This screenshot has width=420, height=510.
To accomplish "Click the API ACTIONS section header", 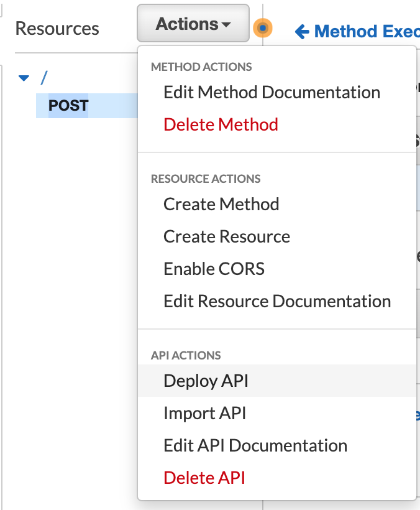I will click(186, 356).
